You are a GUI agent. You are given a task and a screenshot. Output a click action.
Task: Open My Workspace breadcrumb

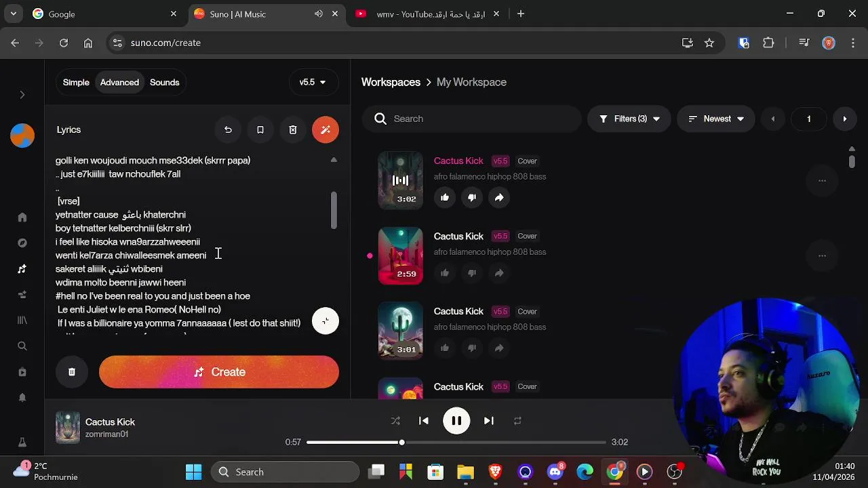(471, 82)
